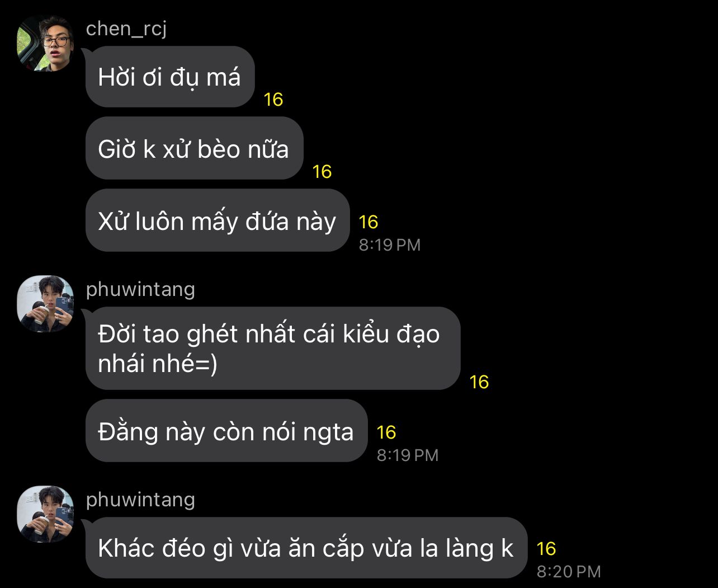Click the 16 count beside 'nhái nhé=)' bubble
The height and width of the screenshot is (588, 718).
pos(479,382)
